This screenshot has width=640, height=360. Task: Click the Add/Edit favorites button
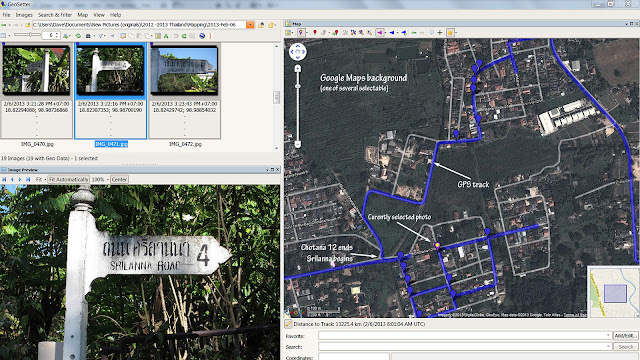[x=625, y=336]
